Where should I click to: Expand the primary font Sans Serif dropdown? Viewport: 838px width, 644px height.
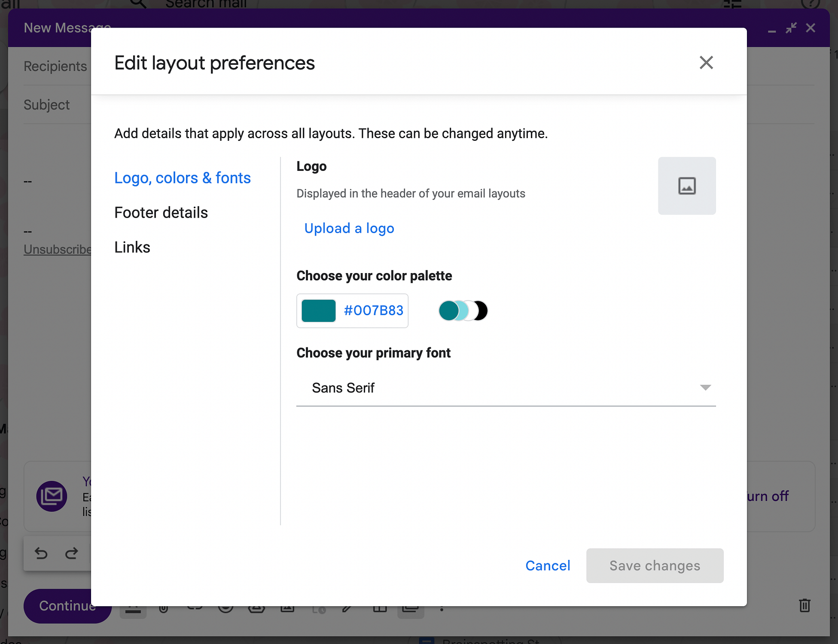[x=707, y=388]
